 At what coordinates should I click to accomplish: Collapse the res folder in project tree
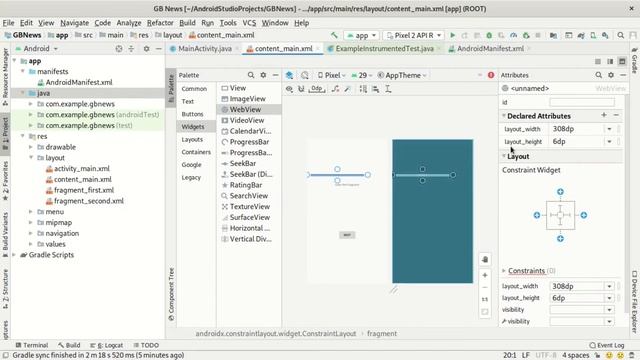click(23, 136)
